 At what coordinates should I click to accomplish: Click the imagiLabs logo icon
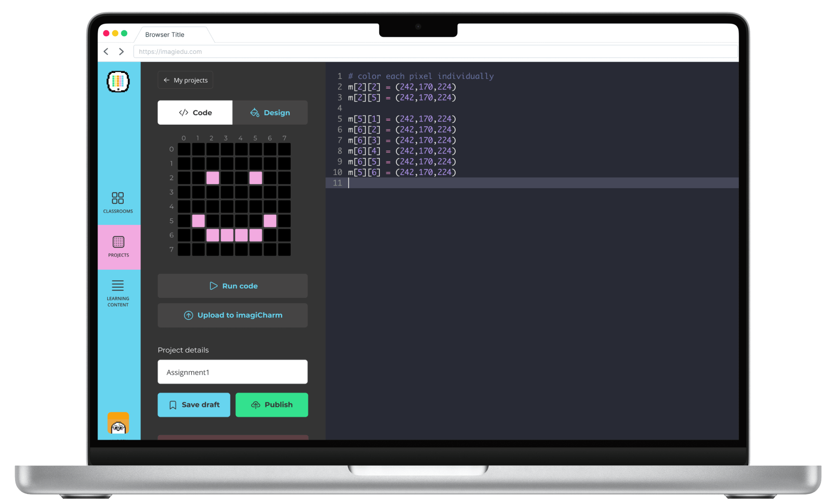[x=118, y=81]
